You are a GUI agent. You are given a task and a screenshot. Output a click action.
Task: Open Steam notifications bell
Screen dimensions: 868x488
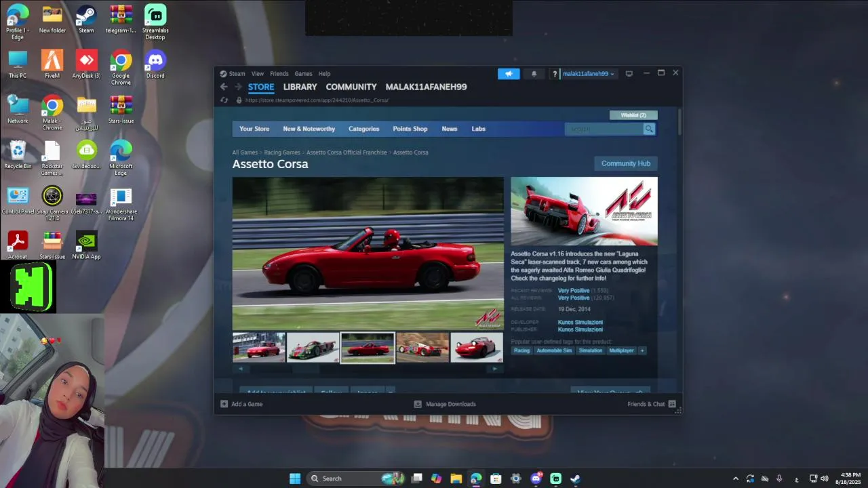point(534,74)
